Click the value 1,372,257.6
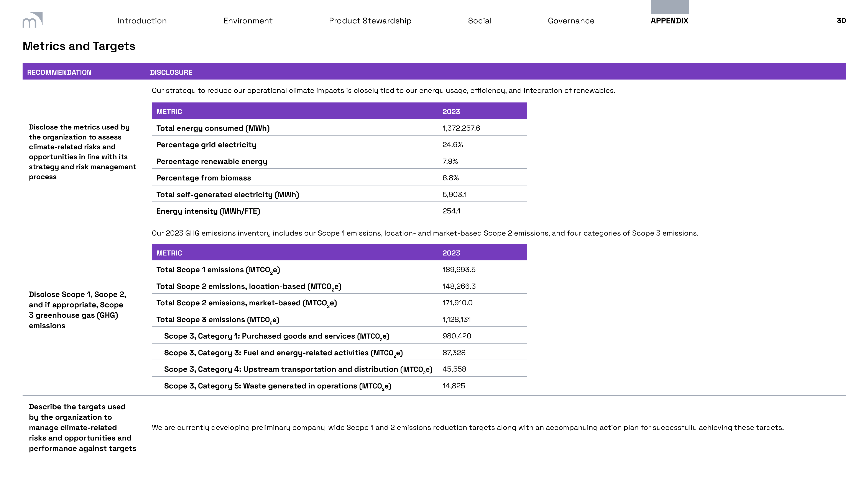Screen dimensions: 868x488 click(461, 128)
